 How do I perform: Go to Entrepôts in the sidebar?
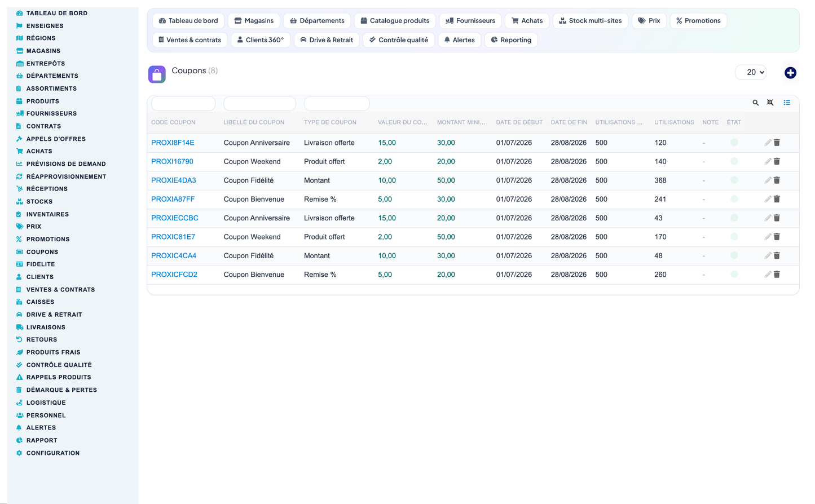(x=46, y=64)
